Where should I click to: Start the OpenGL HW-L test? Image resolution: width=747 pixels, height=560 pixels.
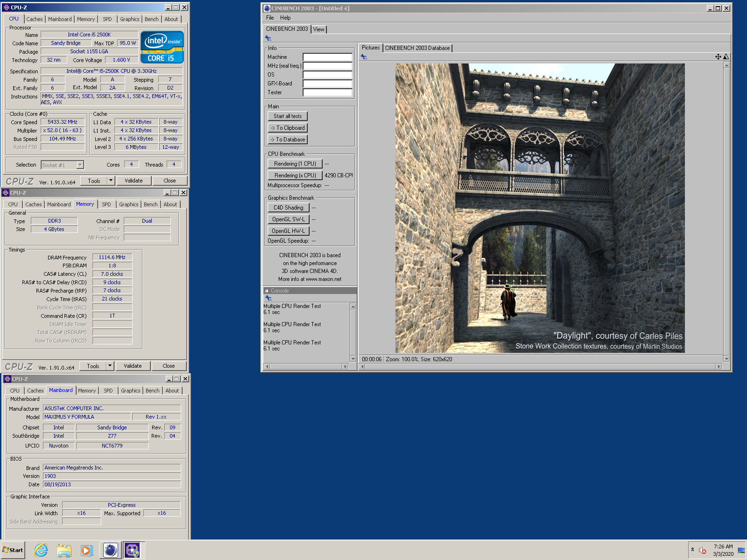(x=289, y=231)
